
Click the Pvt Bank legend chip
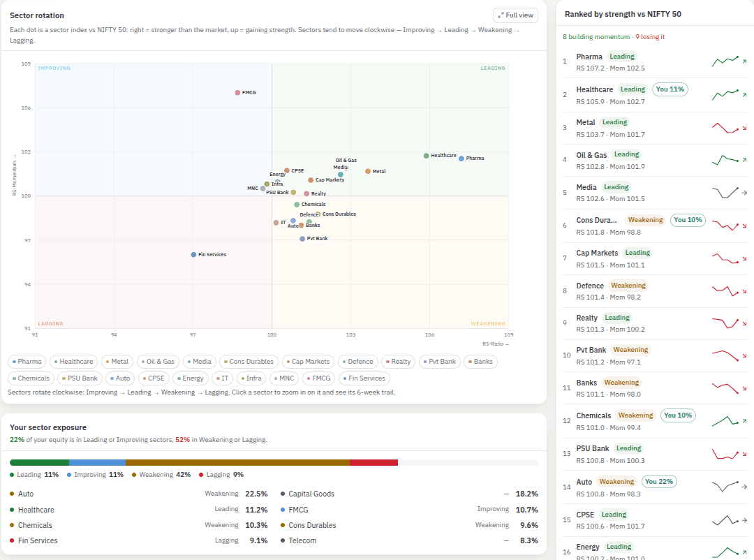pyautogui.click(x=440, y=362)
